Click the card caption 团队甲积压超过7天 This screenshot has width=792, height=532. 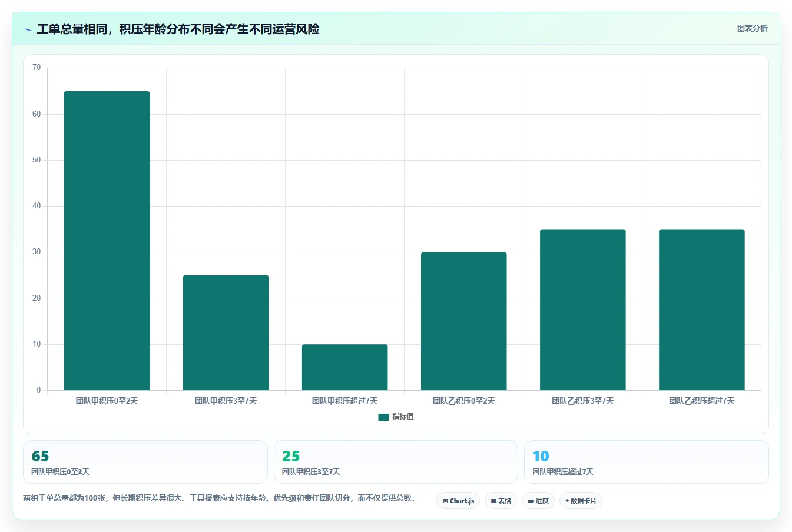pyautogui.click(x=562, y=472)
